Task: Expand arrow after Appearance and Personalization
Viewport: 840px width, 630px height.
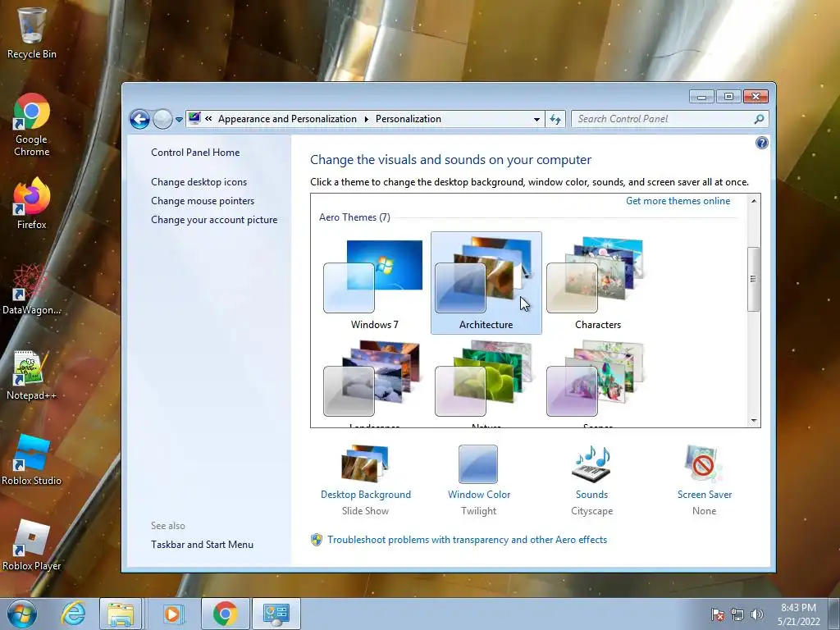Action: [367, 119]
